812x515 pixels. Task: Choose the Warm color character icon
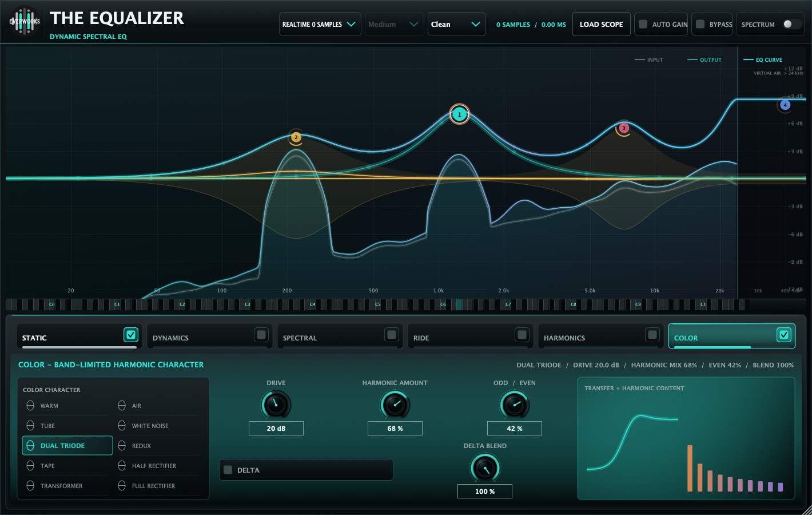pyautogui.click(x=30, y=406)
